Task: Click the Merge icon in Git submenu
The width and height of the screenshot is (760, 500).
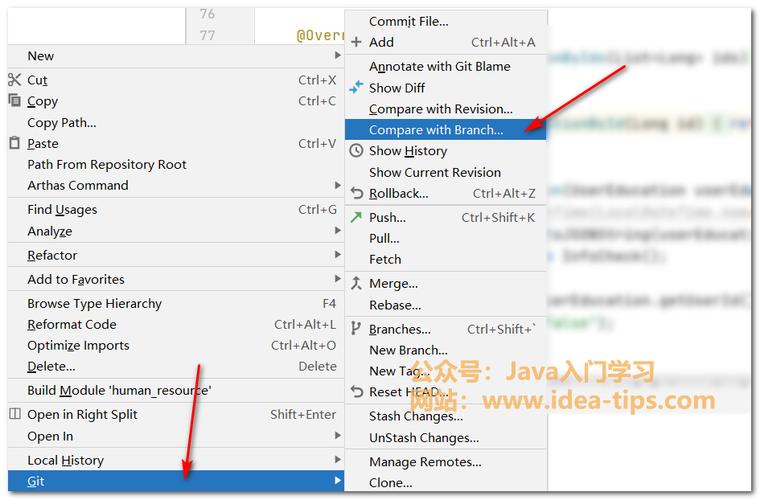Action: [x=356, y=284]
